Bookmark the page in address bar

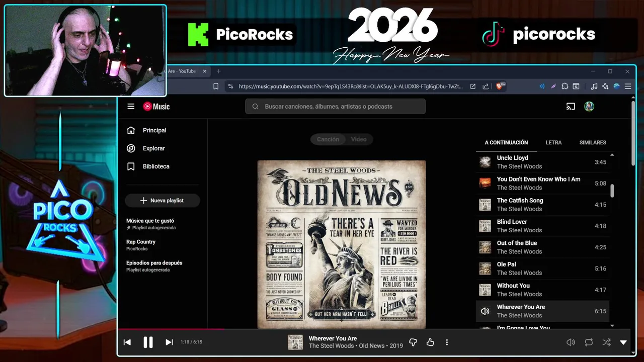click(216, 86)
